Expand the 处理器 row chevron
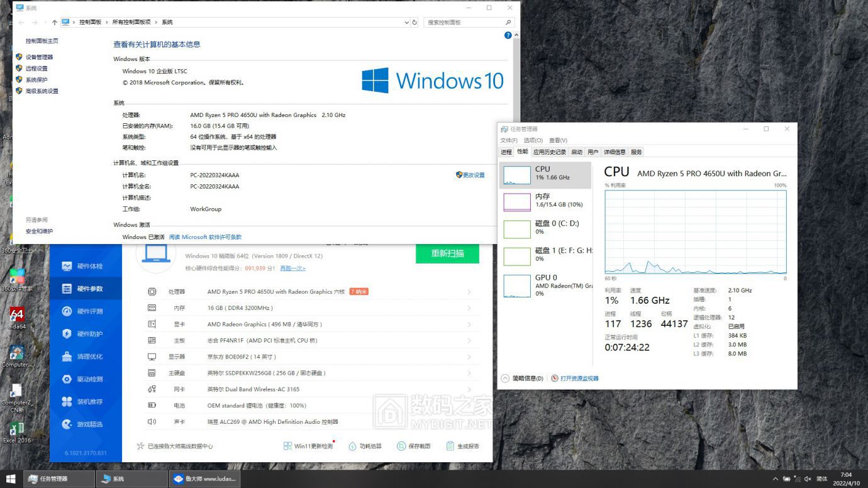The image size is (868, 488). coord(469,292)
